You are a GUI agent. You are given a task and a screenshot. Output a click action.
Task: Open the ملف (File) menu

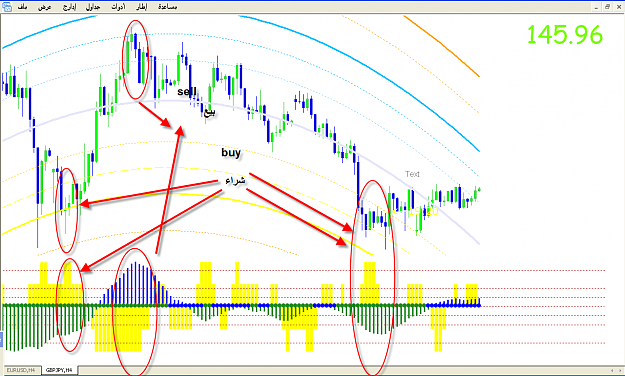pos(23,7)
